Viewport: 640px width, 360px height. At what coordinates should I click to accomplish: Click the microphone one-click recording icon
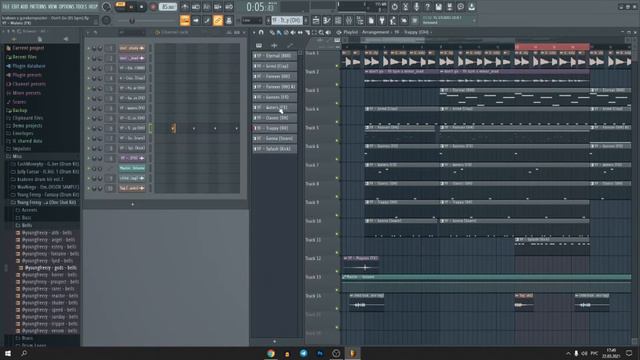click(416, 7)
